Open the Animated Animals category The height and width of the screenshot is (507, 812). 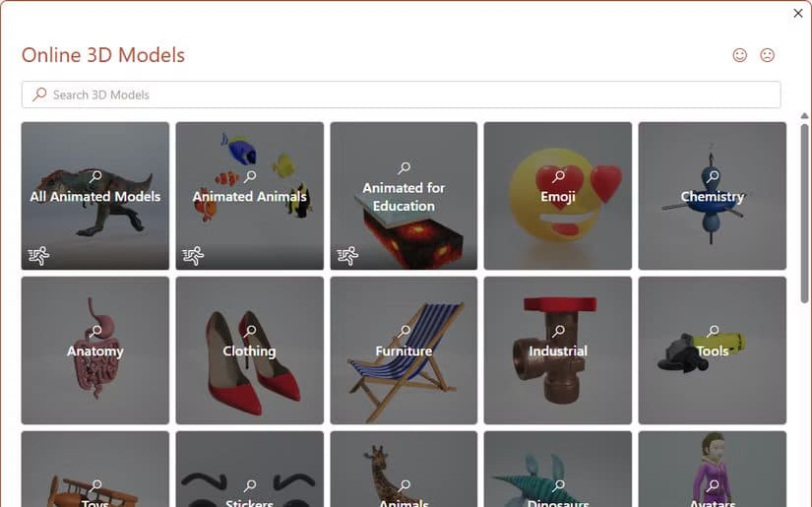(250, 196)
